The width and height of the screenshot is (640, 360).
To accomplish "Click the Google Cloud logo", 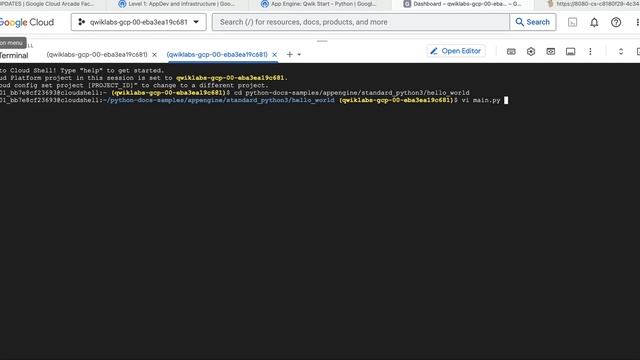I will (x=27, y=22).
